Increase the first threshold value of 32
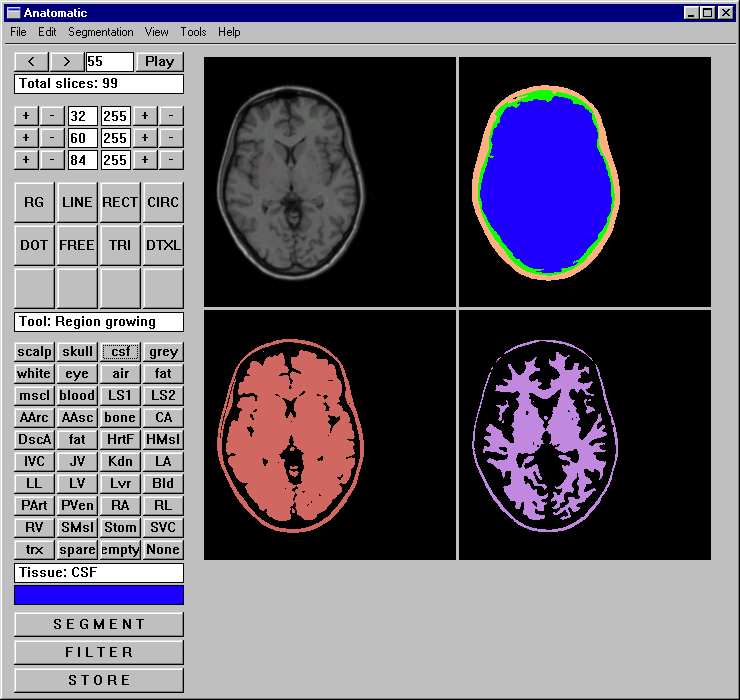The height and width of the screenshot is (700, 740). [x=25, y=116]
